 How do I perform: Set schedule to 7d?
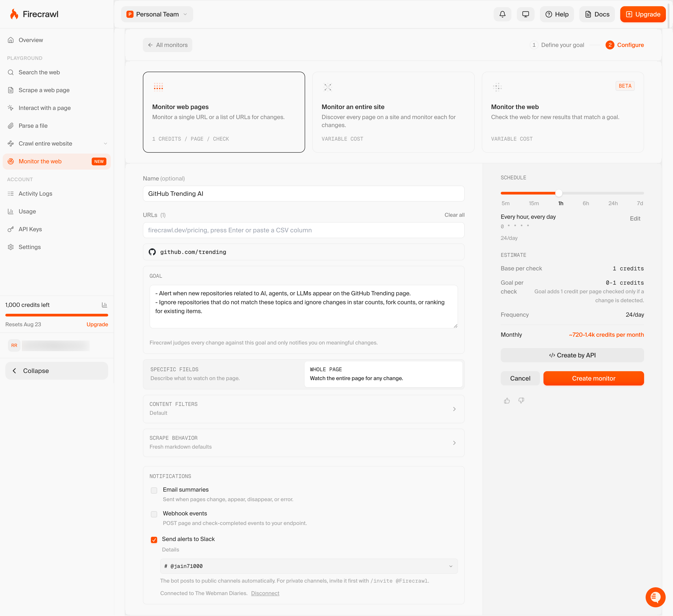pos(640,203)
